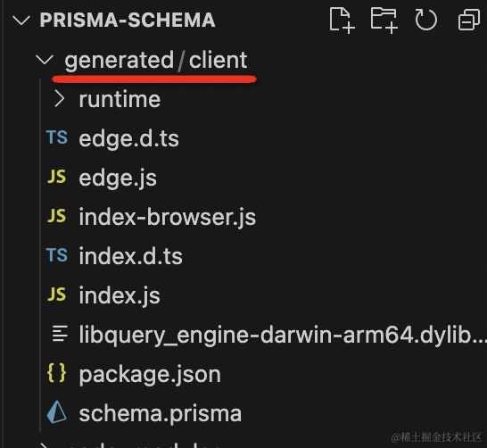
Task: Click the braces icon beside package.json
Action: coord(56,373)
